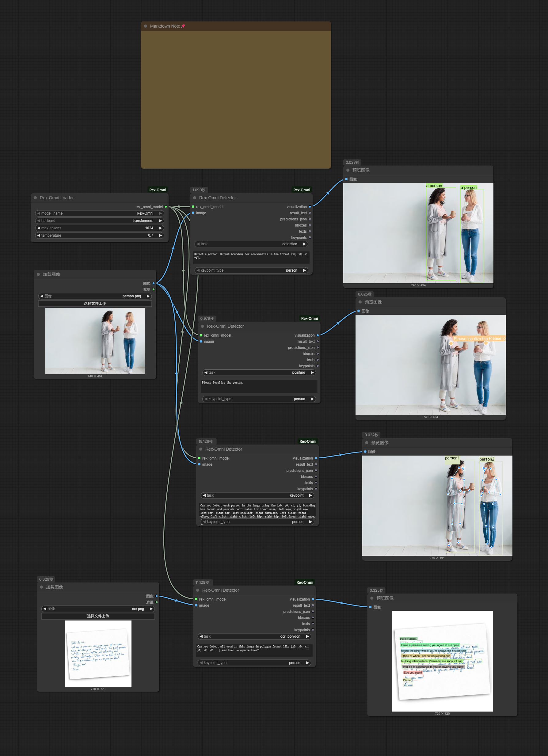548x756 pixels.
Task: Collapse the detection Rex-Omni Detector title dot
Action: pos(195,198)
